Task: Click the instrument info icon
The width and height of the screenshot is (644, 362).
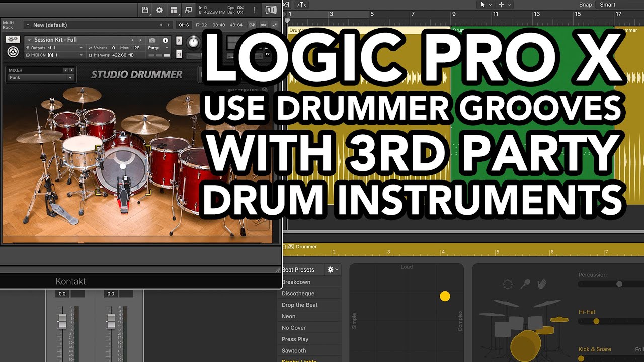Action: [x=165, y=40]
